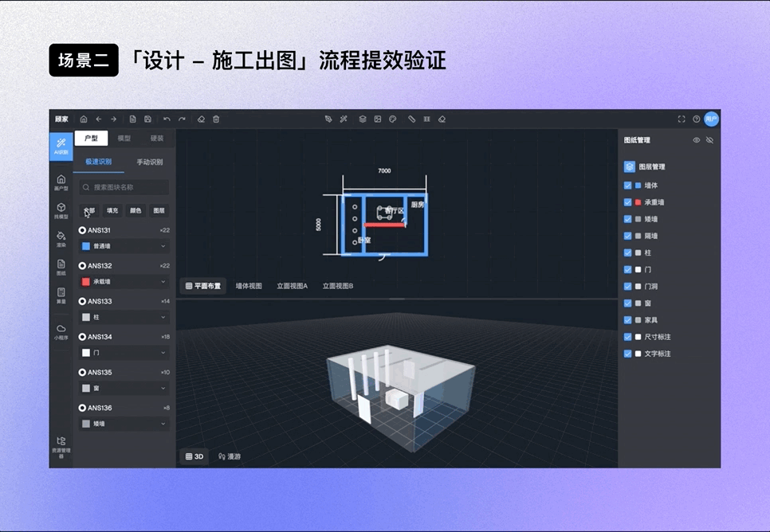The image size is (770, 532).
Task: Go forward with the right arrow icon
Action: (113, 119)
